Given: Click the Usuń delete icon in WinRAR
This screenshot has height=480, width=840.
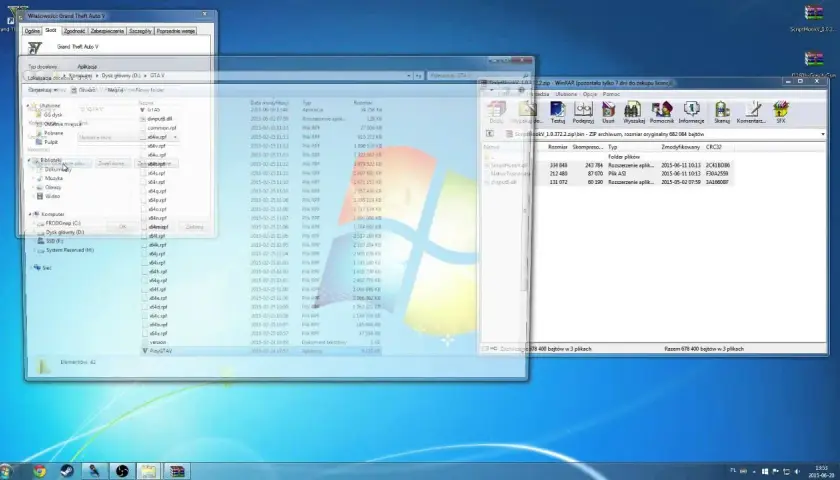Looking at the screenshot, I should tap(608, 112).
